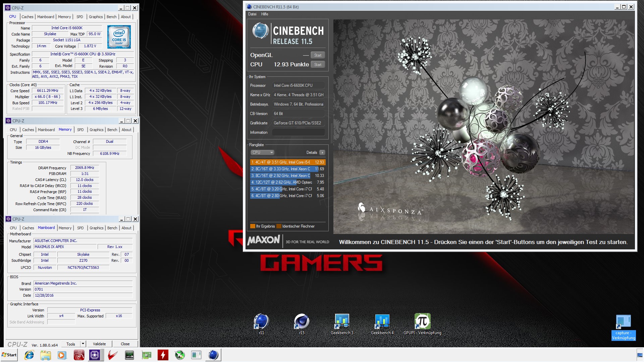Open the r11 Cinebench desktop shortcut
Viewport: 644px width, 362px height.
(x=261, y=323)
